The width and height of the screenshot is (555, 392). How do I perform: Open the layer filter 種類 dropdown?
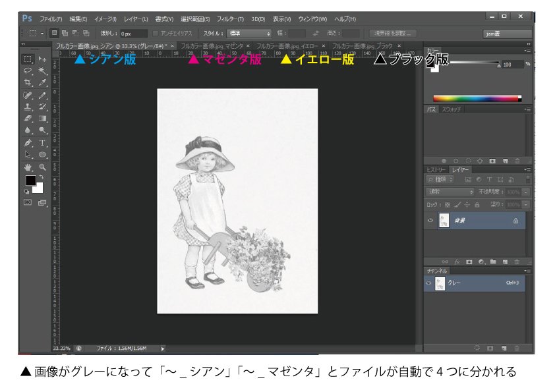[x=440, y=180]
